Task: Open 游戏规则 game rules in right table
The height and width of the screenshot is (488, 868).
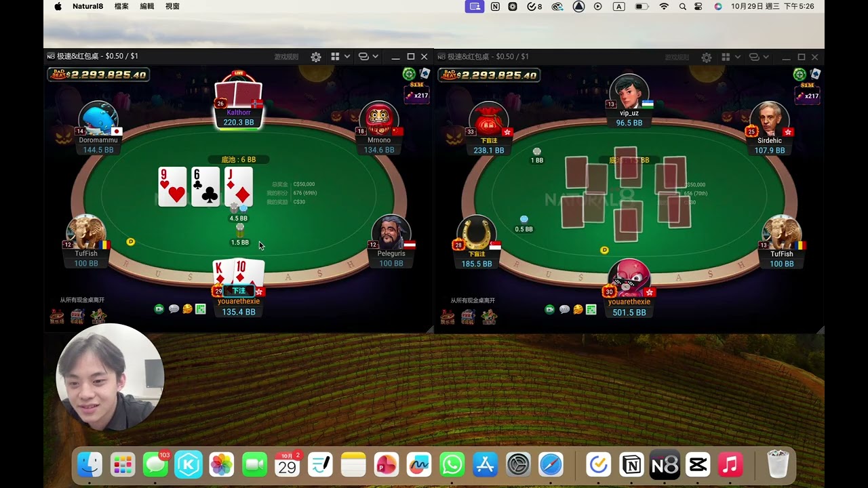Action: pos(677,58)
